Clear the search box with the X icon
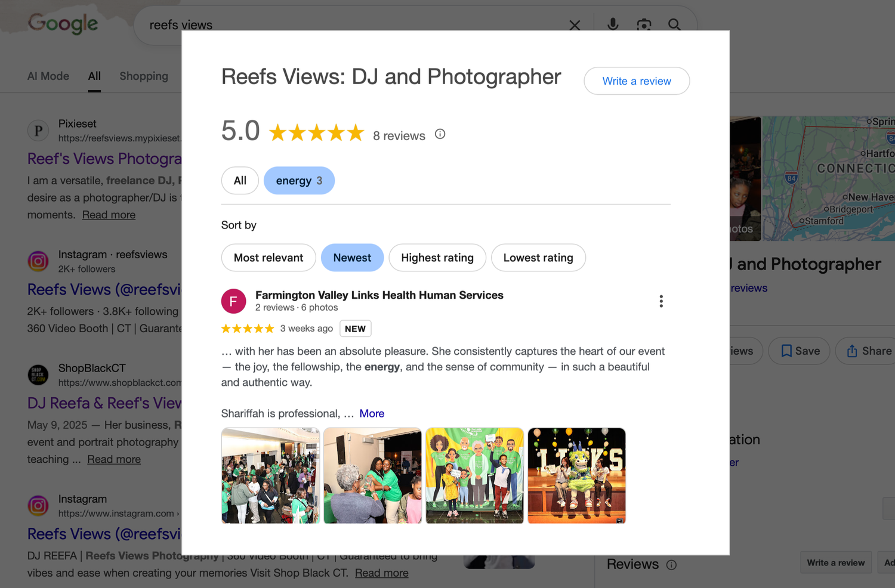Screen dimensions: 895x588 575,25
